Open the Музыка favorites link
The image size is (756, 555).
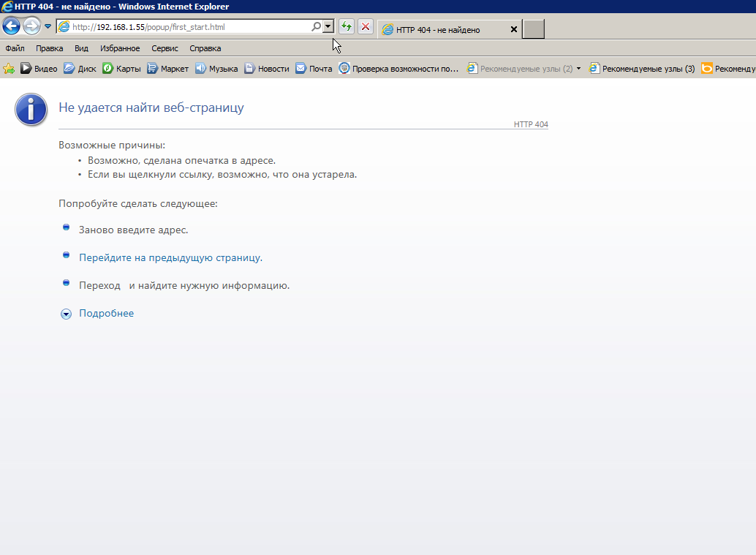(216, 69)
